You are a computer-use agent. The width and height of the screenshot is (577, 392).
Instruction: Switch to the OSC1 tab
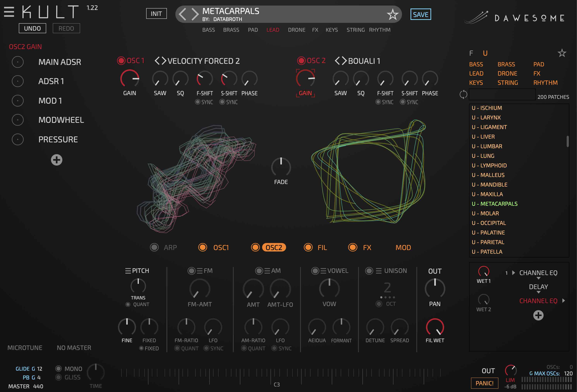(221, 247)
